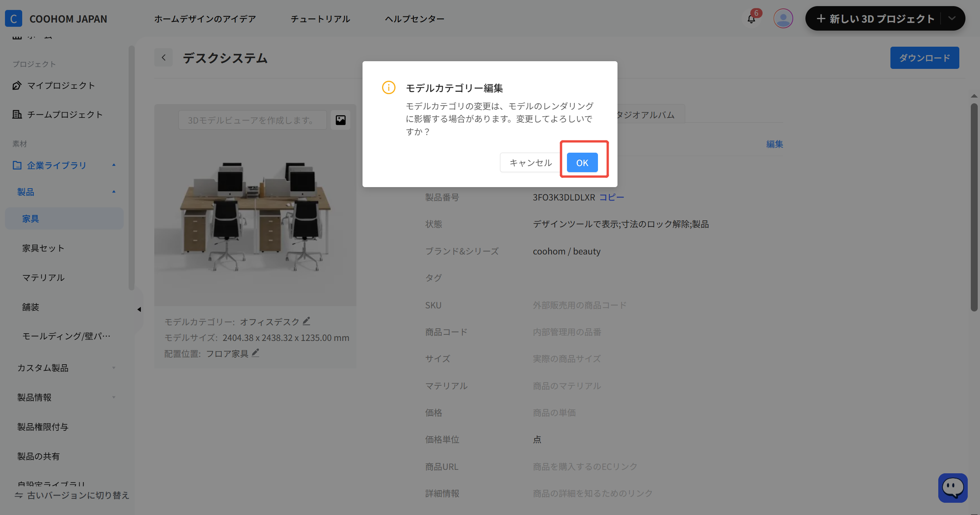Open チームプロジェクト in the sidebar
The image size is (980, 515).
[64, 114]
